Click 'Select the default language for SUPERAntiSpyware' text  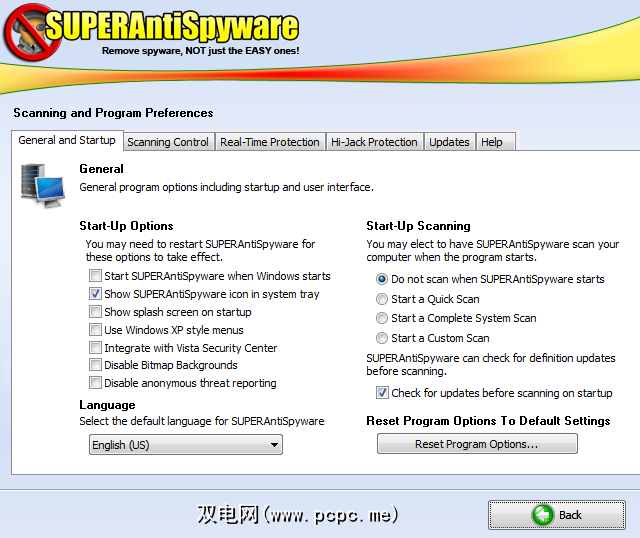point(202,421)
